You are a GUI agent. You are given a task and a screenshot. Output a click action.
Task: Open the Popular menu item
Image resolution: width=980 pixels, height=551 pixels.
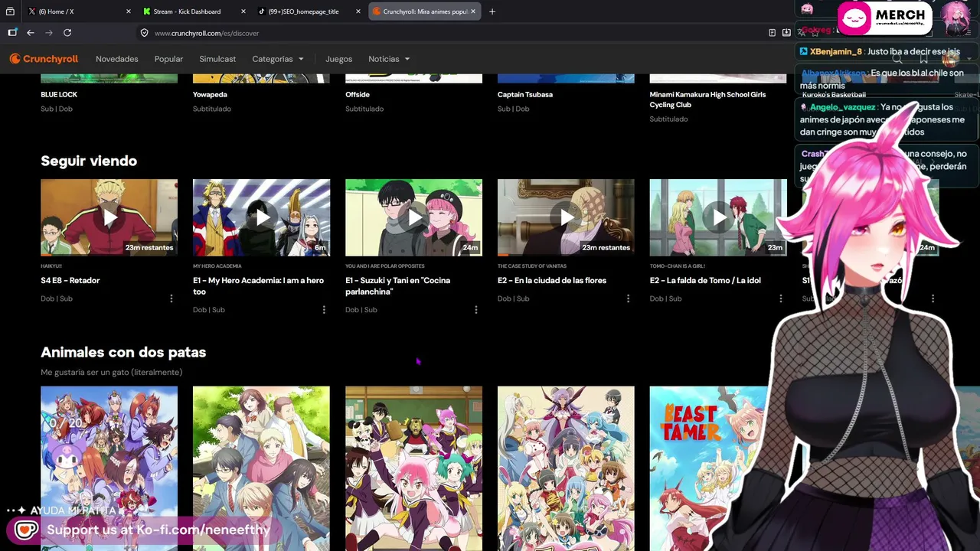(x=168, y=59)
